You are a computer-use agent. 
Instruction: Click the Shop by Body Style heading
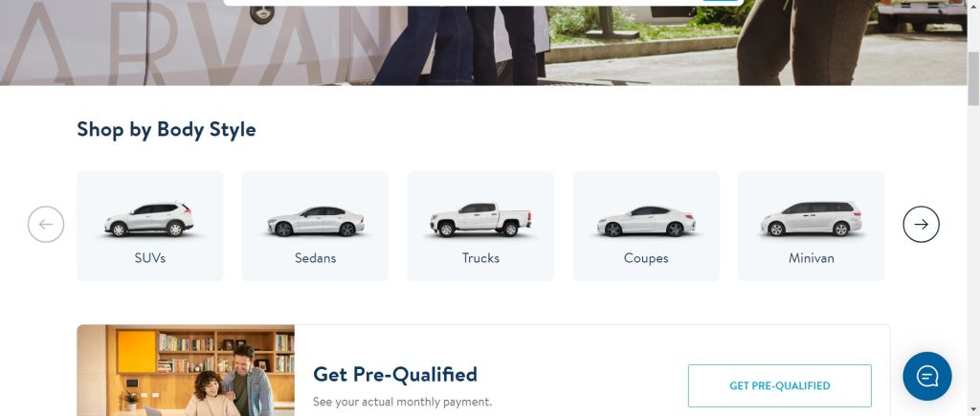tap(167, 129)
